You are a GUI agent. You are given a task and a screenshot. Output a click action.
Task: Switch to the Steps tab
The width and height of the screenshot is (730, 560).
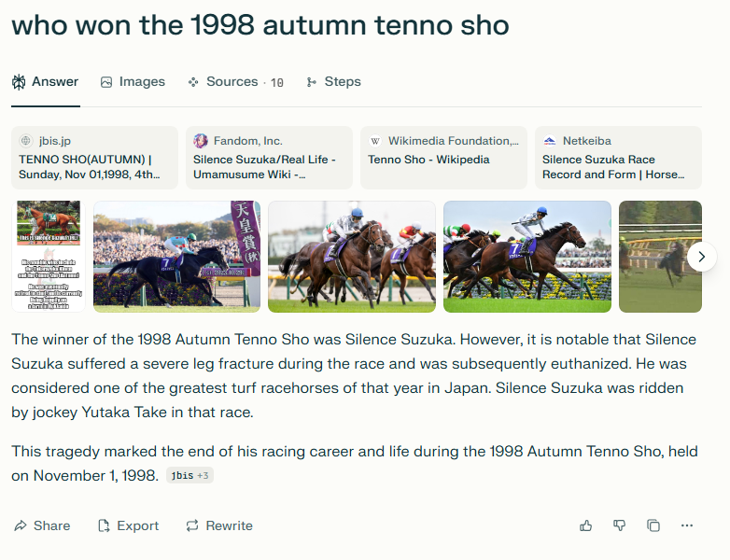tap(333, 82)
